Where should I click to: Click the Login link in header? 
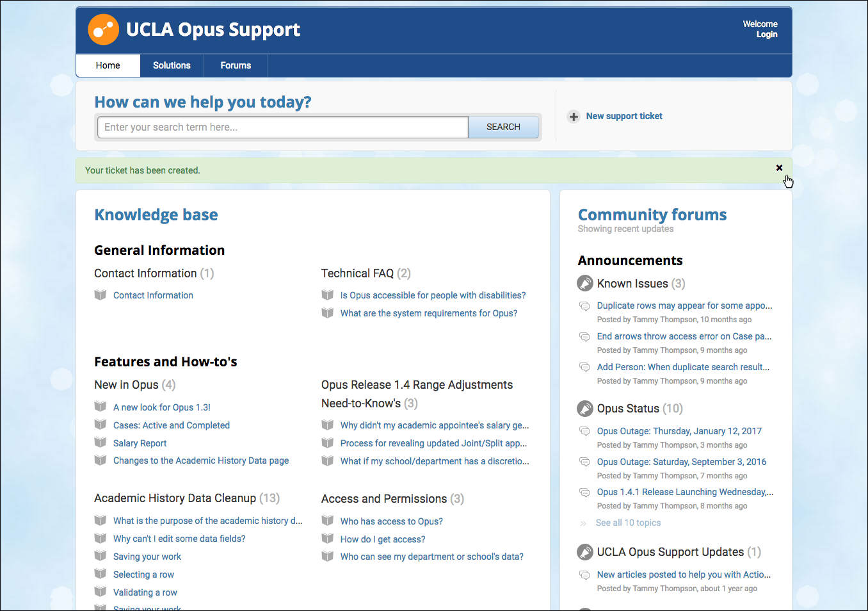(x=767, y=35)
